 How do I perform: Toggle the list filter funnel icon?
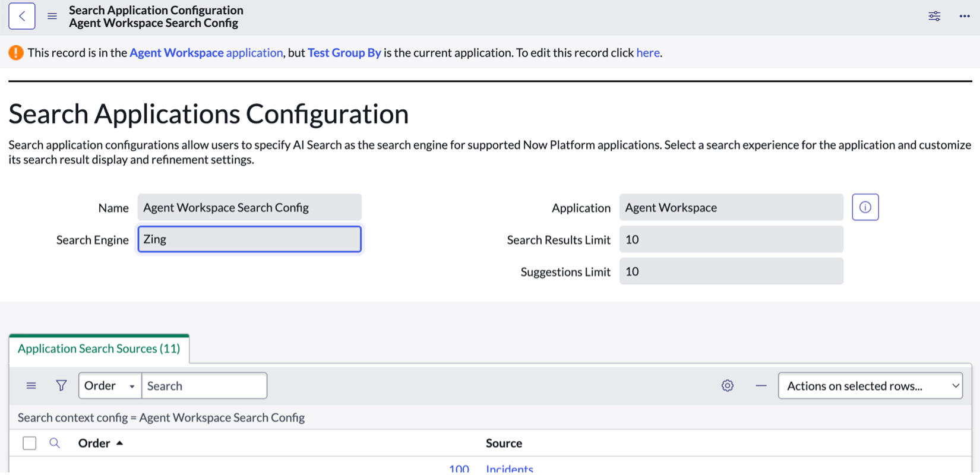pos(61,386)
